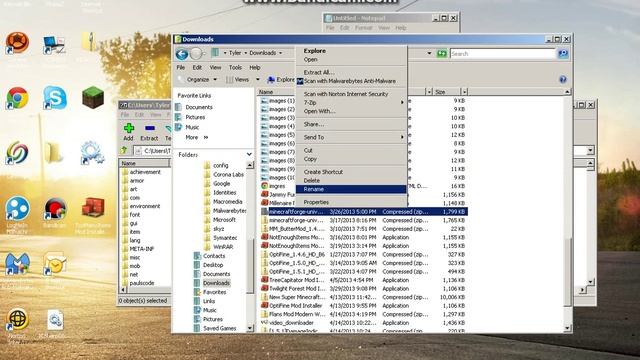The width and height of the screenshot is (640, 360).
Task: Open the Tools menu in Downloads window
Action: point(235,67)
